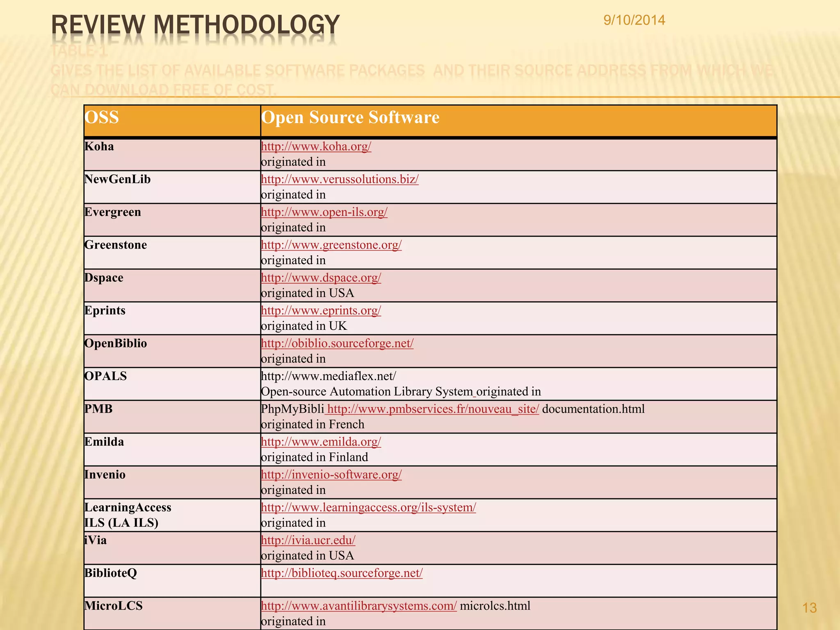Select the Greenstone cell
Viewport: 840px width, 630px height.
pos(172,253)
